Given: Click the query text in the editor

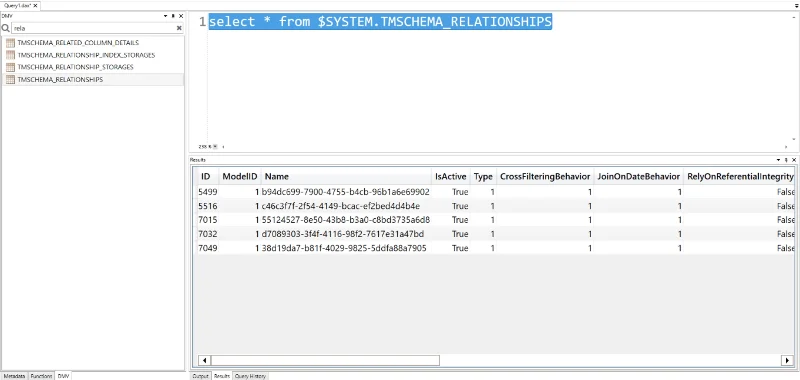Looking at the screenshot, I should point(381,21).
